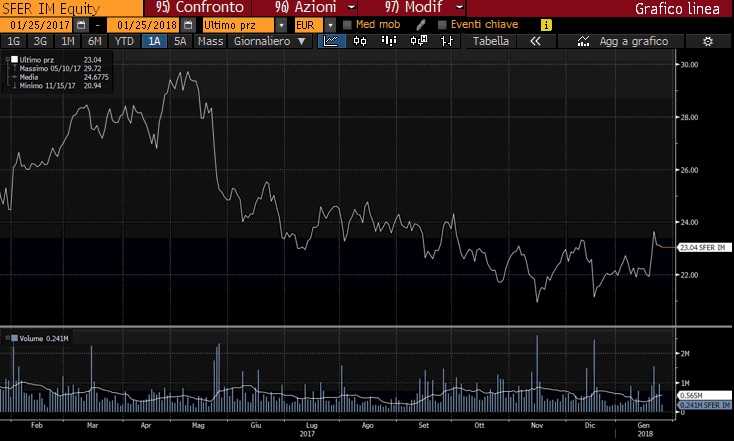Click the 30.00 price axis label

click(x=689, y=65)
